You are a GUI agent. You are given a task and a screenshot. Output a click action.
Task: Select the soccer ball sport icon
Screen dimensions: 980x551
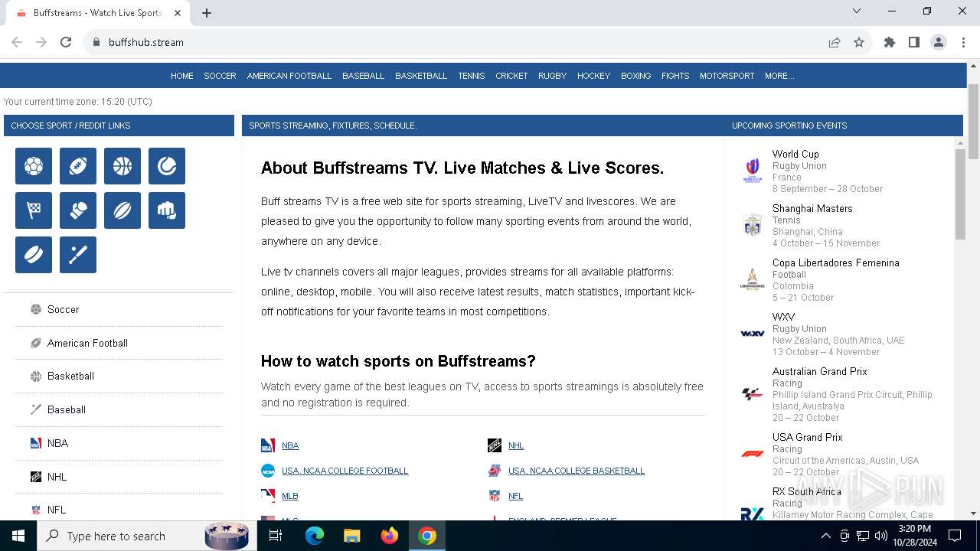point(34,166)
